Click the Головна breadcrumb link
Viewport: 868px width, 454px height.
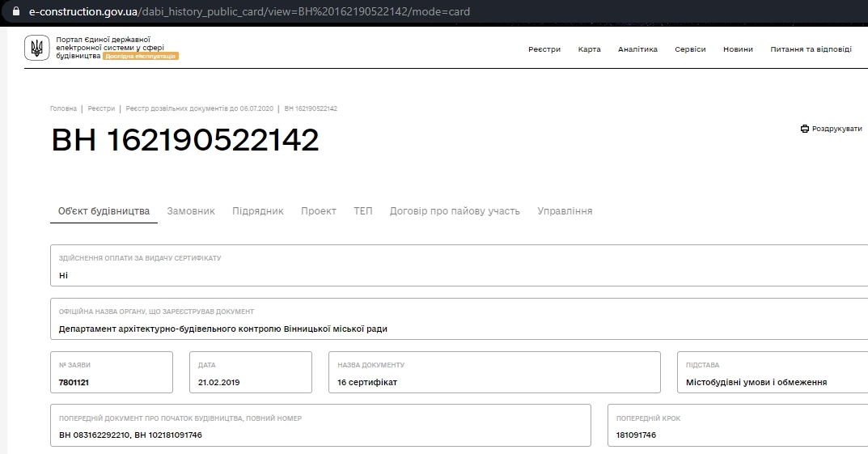[x=63, y=108]
